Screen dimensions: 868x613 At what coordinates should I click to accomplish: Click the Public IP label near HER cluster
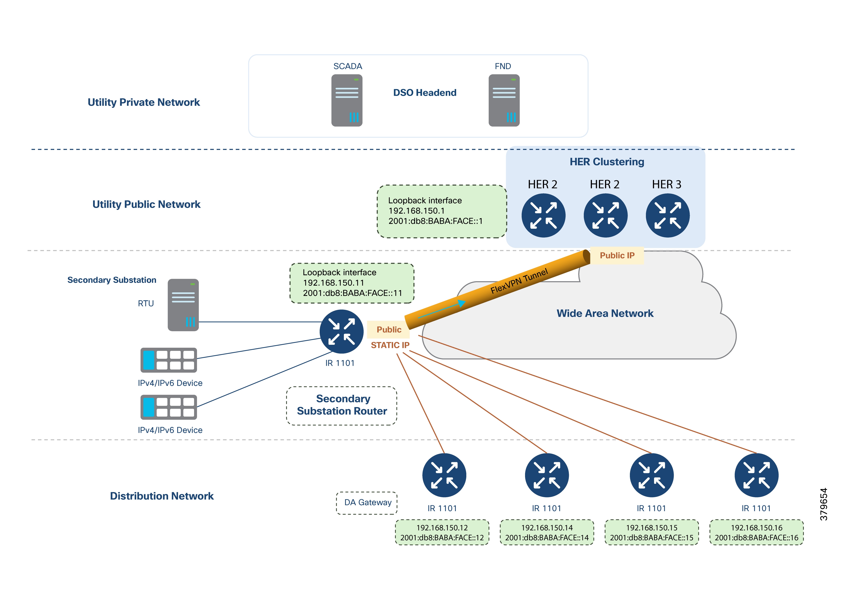617,256
